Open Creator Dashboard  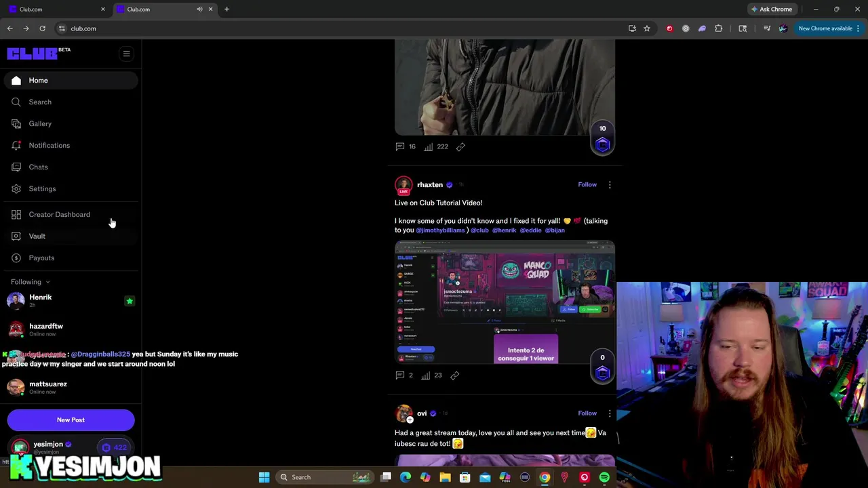(71, 214)
